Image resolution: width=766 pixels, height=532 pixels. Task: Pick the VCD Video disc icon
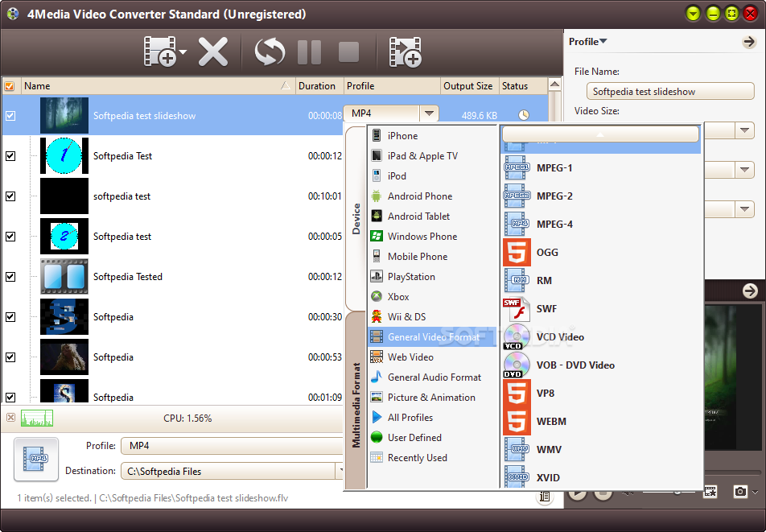517,337
